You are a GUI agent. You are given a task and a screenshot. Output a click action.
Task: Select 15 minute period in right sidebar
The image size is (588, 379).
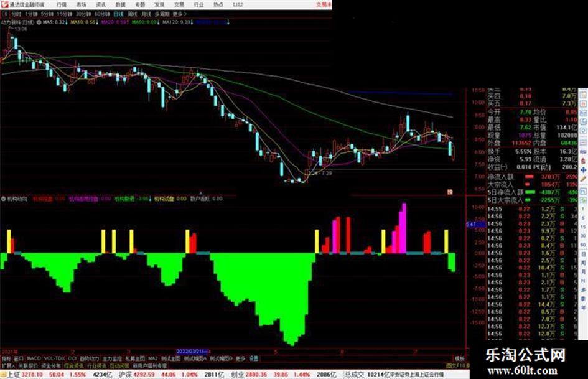pos(583,227)
